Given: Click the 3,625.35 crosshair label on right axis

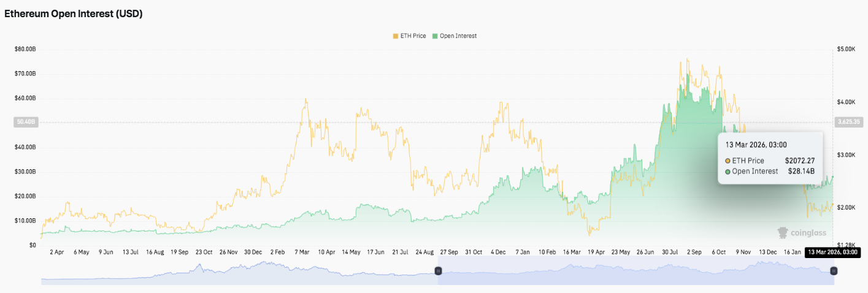Looking at the screenshot, I should coord(849,122).
